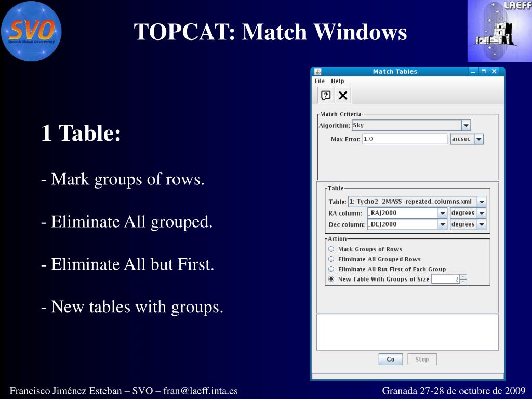Viewport: 532px width, 399px height.
Task: Expand the RA column _RAJ2000 dropdown
Action: pos(443,213)
